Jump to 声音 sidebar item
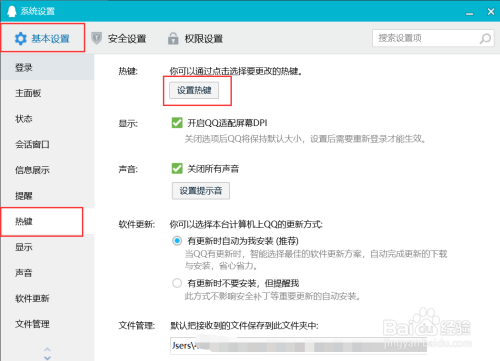The width and height of the screenshot is (500, 361). [47, 273]
